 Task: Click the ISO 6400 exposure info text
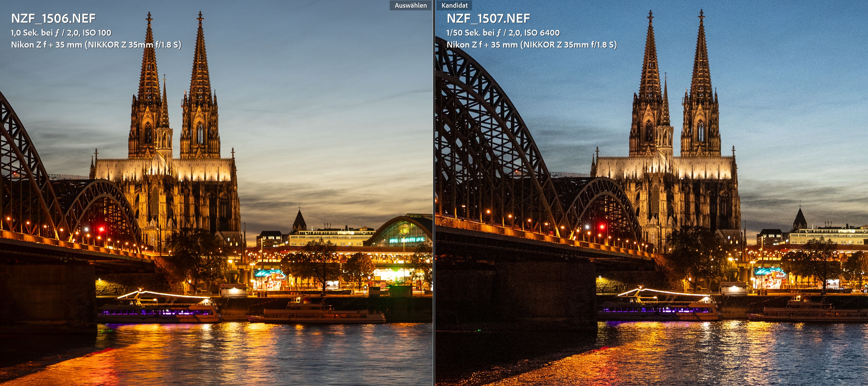point(542,33)
